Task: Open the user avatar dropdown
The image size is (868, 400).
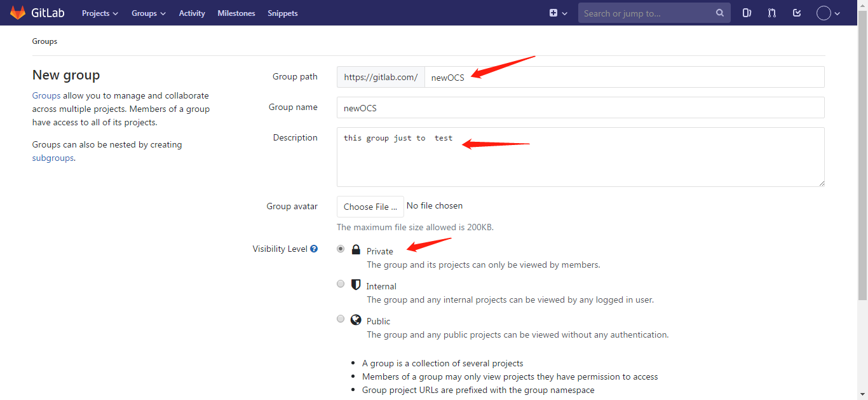Action: point(823,13)
